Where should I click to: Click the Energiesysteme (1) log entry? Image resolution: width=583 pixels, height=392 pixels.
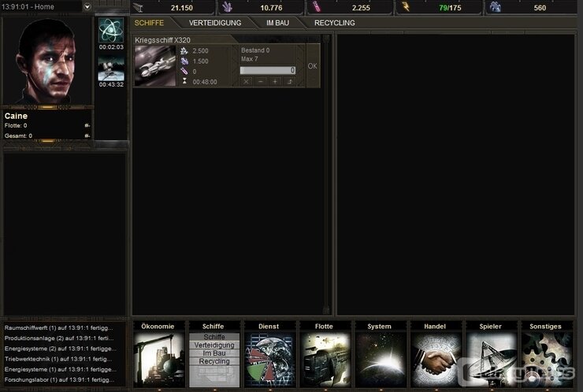[x=60, y=370]
